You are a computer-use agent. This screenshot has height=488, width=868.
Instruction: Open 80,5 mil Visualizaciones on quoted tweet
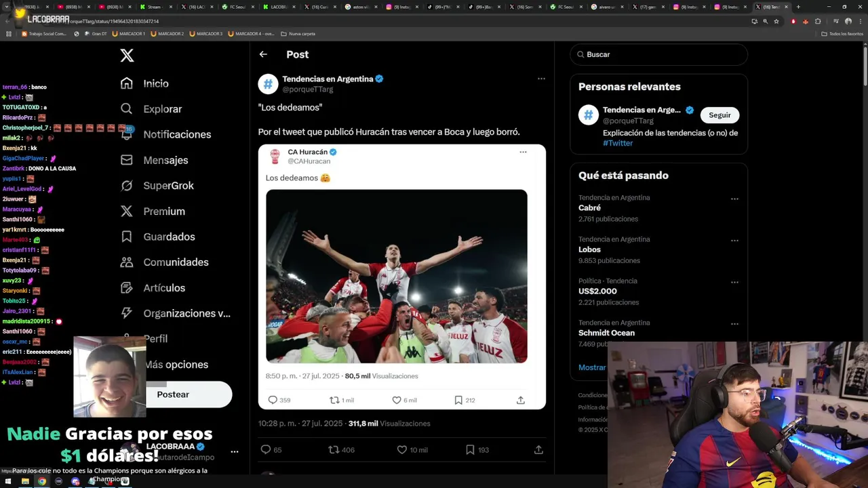[381, 376]
